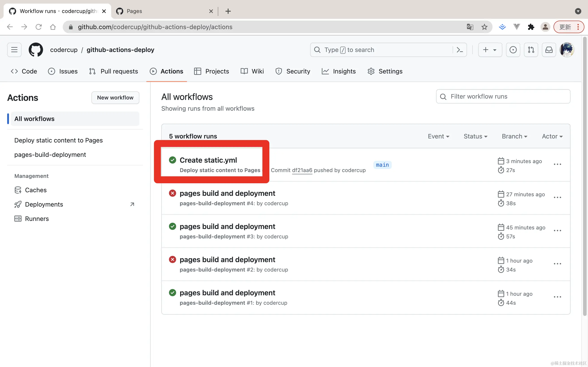Image resolution: width=588 pixels, height=367 pixels.
Task: Open options menu for pages-build-deployment #3 run
Action: (x=557, y=231)
